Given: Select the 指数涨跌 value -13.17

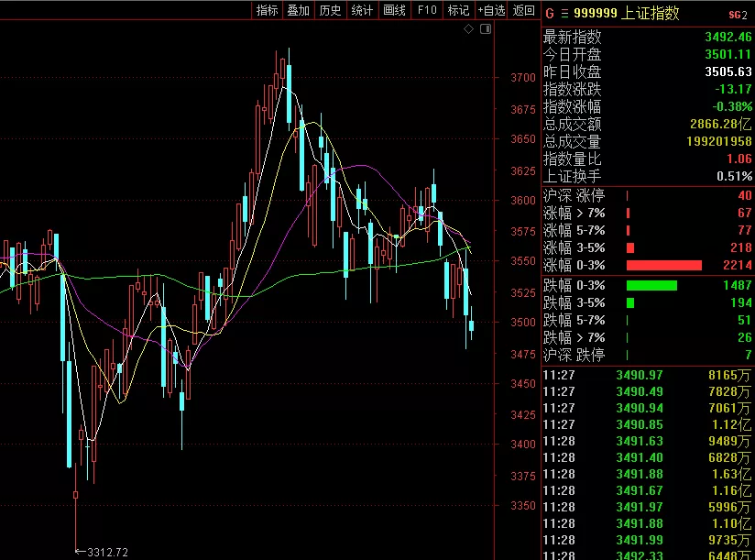Looking at the screenshot, I should tap(733, 89).
